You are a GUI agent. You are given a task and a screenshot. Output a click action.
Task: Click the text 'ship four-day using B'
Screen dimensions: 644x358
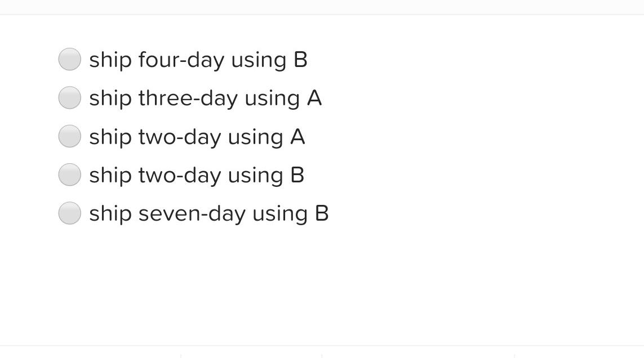click(x=198, y=59)
